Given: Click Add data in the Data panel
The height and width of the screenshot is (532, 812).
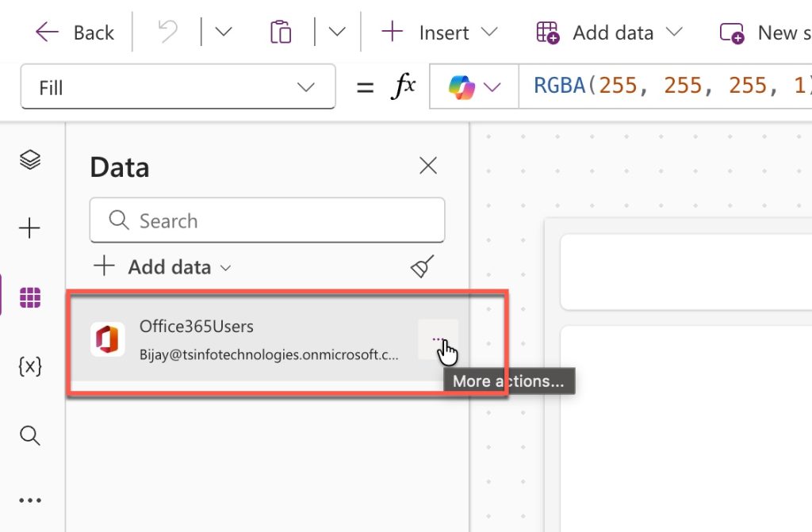Looking at the screenshot, I should coord(162,266).
